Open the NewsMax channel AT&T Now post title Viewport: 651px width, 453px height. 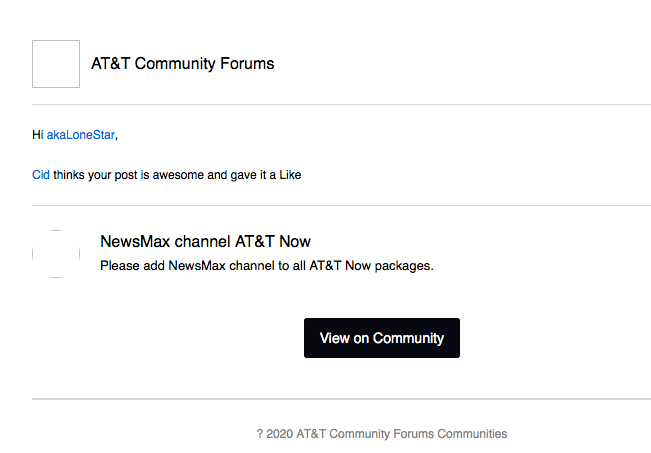(205, 242)
